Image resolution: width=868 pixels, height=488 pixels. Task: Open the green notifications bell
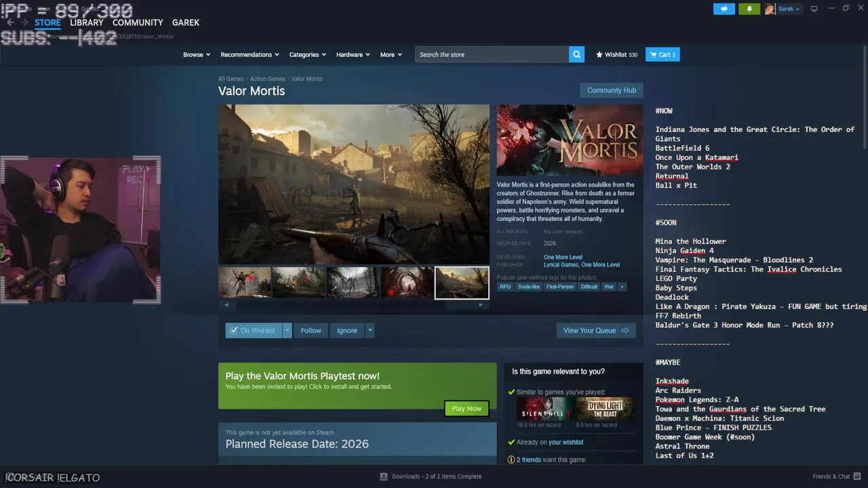[749, 9]
